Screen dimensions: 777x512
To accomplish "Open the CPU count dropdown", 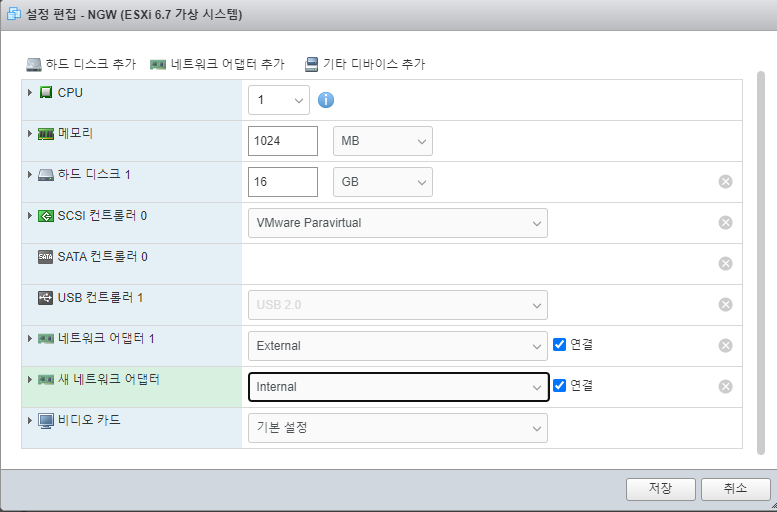I will point(279,100).
